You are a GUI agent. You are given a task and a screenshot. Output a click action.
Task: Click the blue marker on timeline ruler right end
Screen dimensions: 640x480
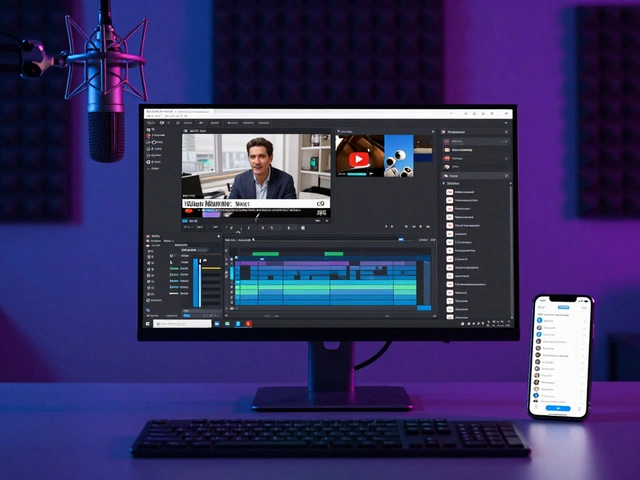click(x=401, y=240)
